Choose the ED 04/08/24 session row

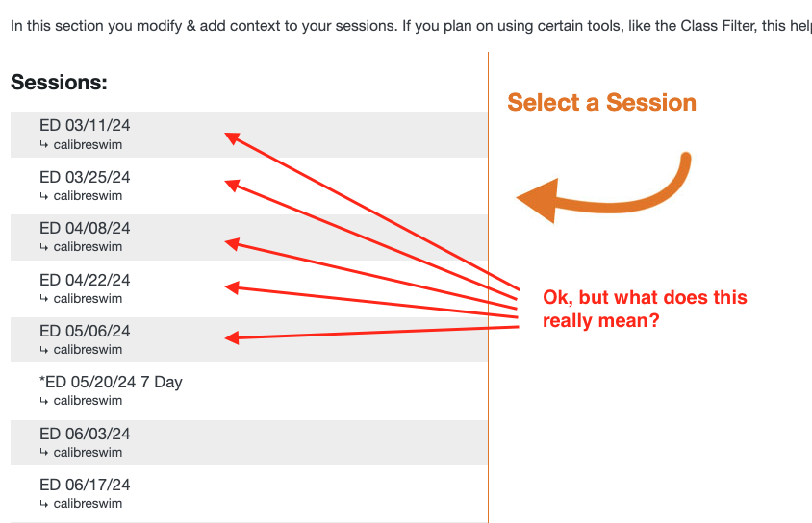(85, 228)
